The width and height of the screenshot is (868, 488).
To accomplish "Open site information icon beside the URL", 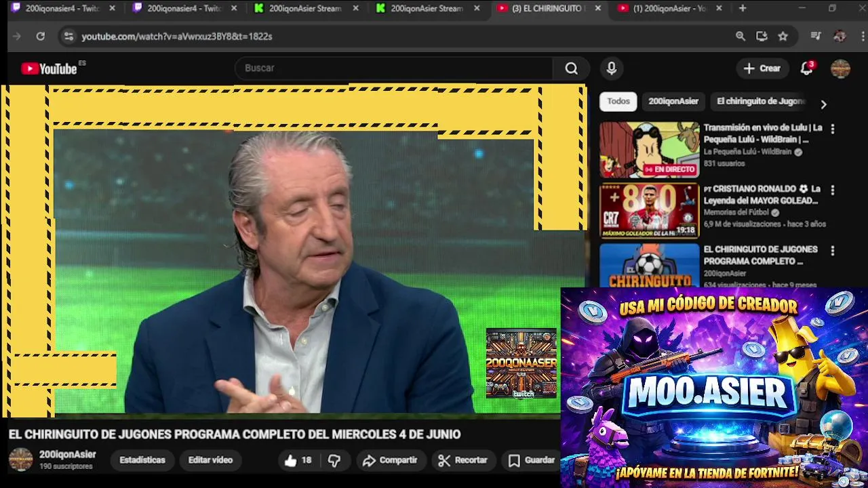I will pyautogui.click(x=68, y=37).
